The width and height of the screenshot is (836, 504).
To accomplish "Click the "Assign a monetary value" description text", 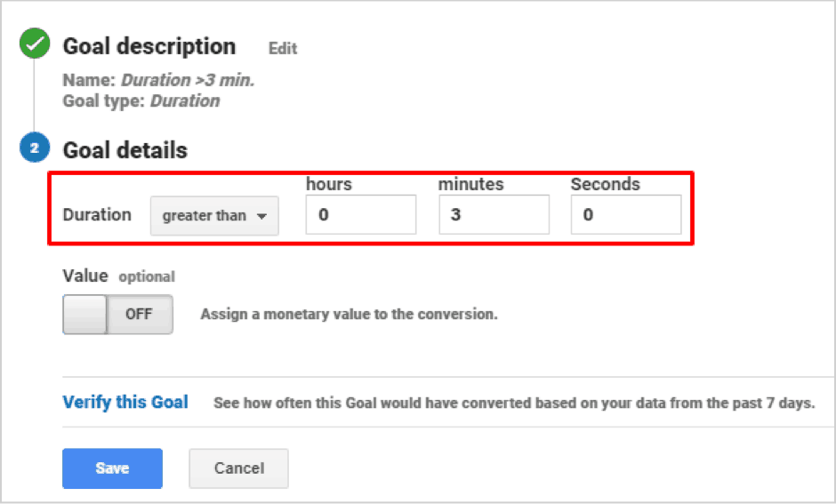I will tap(349, 315).
